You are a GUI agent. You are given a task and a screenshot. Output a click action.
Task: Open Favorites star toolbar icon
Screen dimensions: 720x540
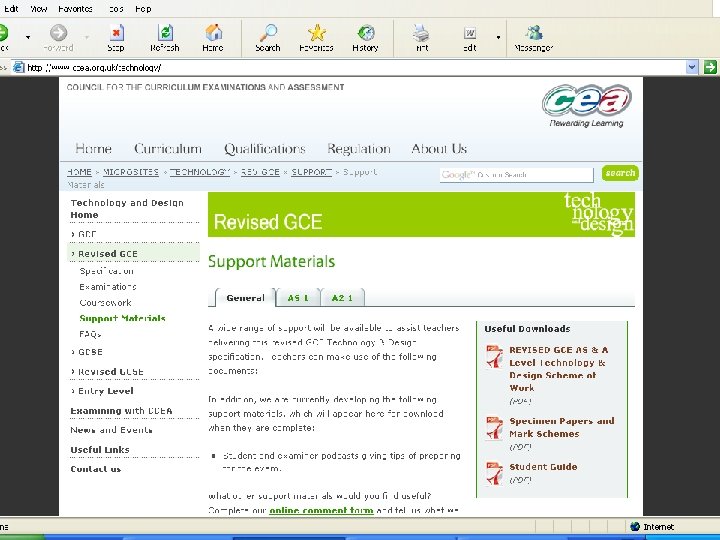click(x=316, y=33)
